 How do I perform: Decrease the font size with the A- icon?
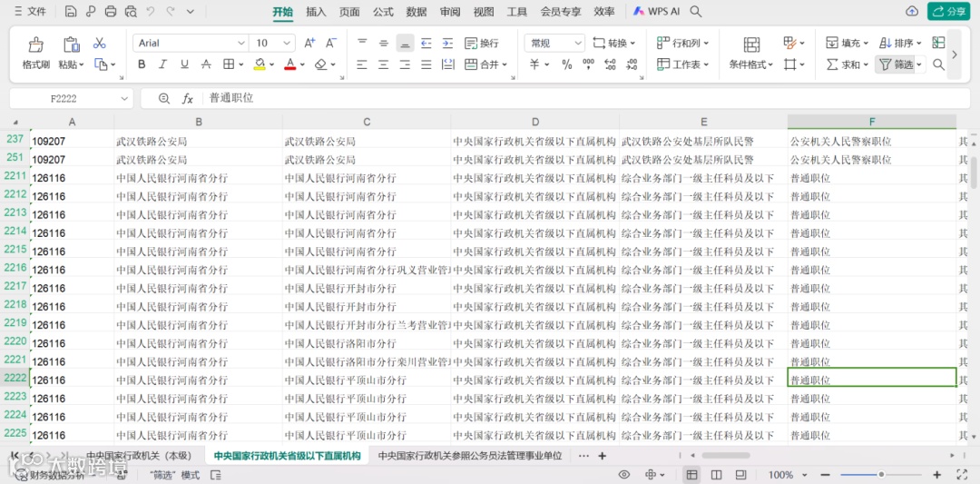coord(331,44)
